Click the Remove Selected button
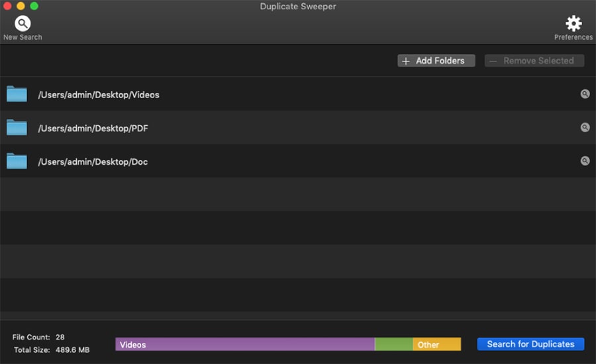This screenshot has width=596, height=364. click(x=534, y=61)
